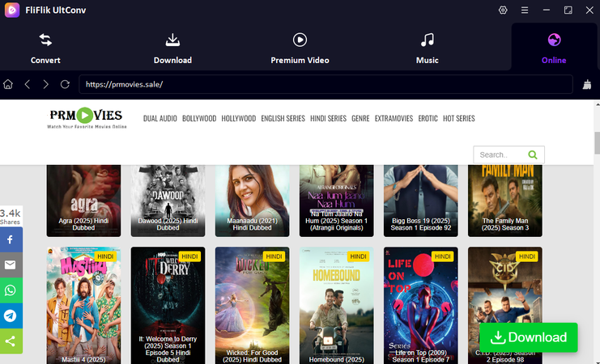Open Bigg Boss 19 Episode 92 poster
The height and width of the screenshot is (364, 600).
(x=420, y=201)
